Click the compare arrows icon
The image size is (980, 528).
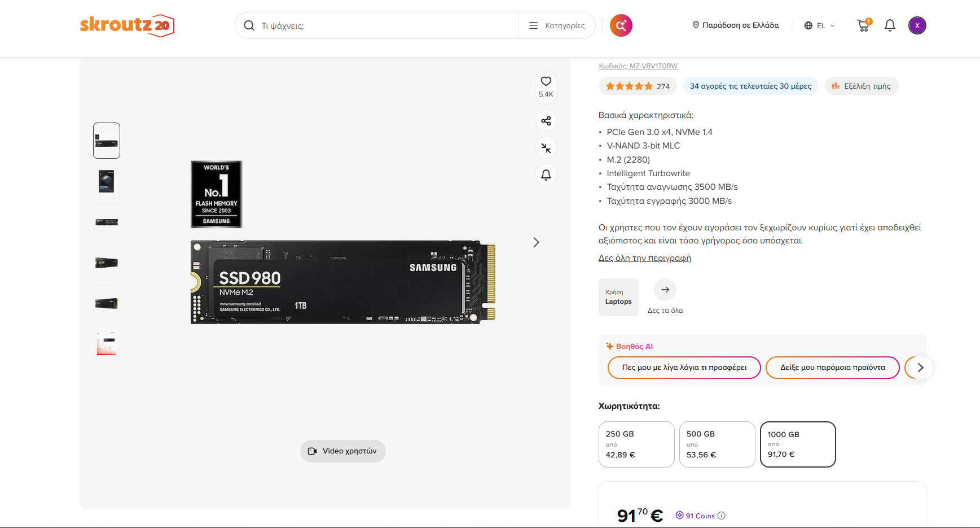[x=546, y=148]
